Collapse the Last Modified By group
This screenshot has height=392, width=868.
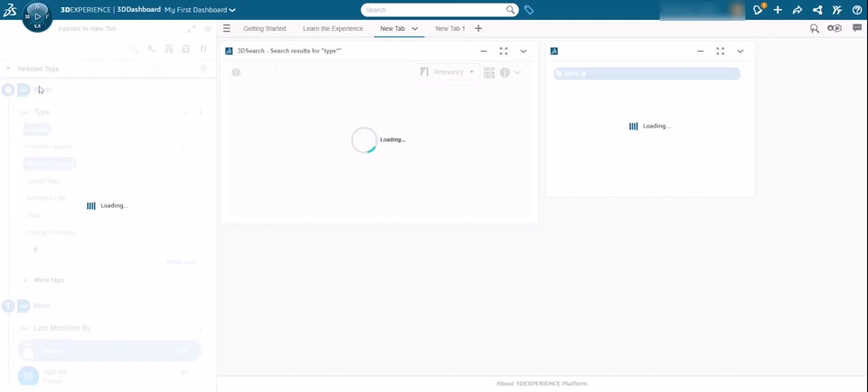click(24, 329)
